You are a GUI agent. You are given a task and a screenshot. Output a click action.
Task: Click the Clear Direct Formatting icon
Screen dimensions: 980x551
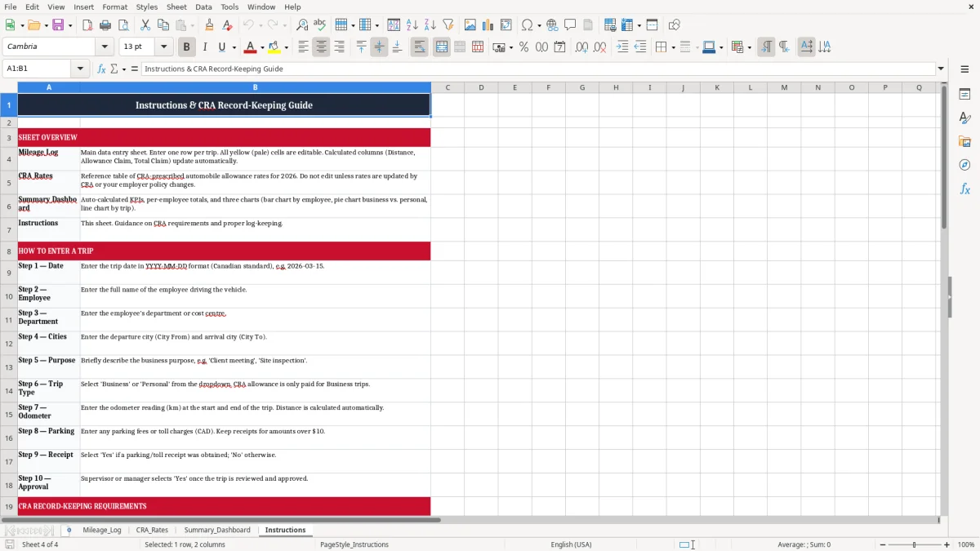click(227, 25)
